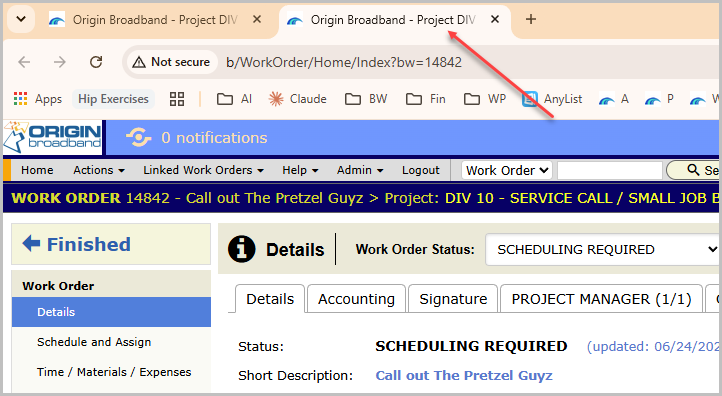Image resolution: width=722 pixels, height=396 pixels.
Task: Click the search text field
Action: pyautogui.click(x=610, y=170)
